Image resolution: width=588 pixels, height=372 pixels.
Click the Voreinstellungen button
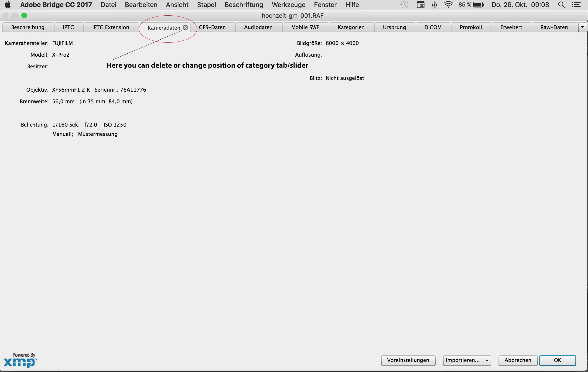pyautogui.click(x=408, y=360)
